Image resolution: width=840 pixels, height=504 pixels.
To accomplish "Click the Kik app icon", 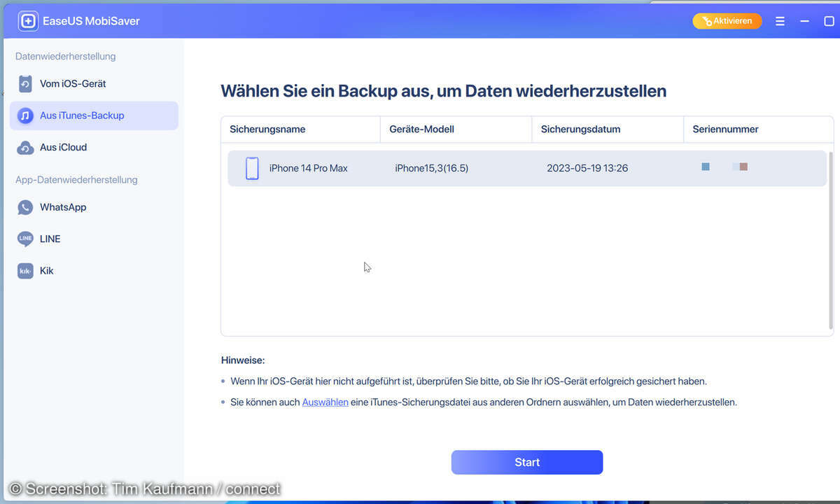I will [x=25, y=271].
